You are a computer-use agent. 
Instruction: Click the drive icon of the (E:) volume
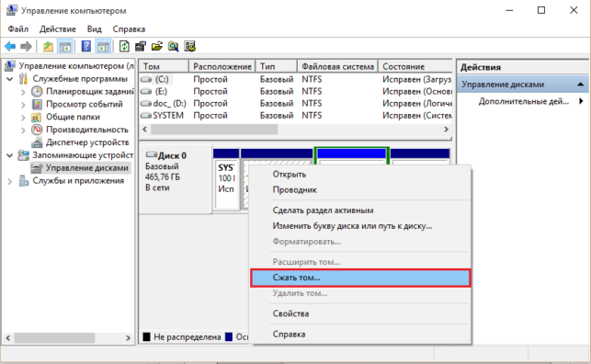(x=146, y=92)
